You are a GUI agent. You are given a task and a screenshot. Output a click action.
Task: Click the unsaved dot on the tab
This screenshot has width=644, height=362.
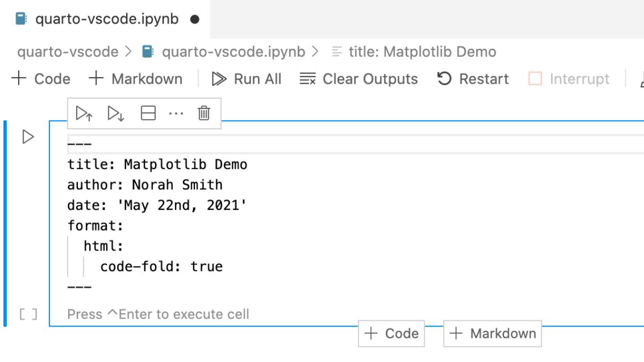(x=195, y=19)
